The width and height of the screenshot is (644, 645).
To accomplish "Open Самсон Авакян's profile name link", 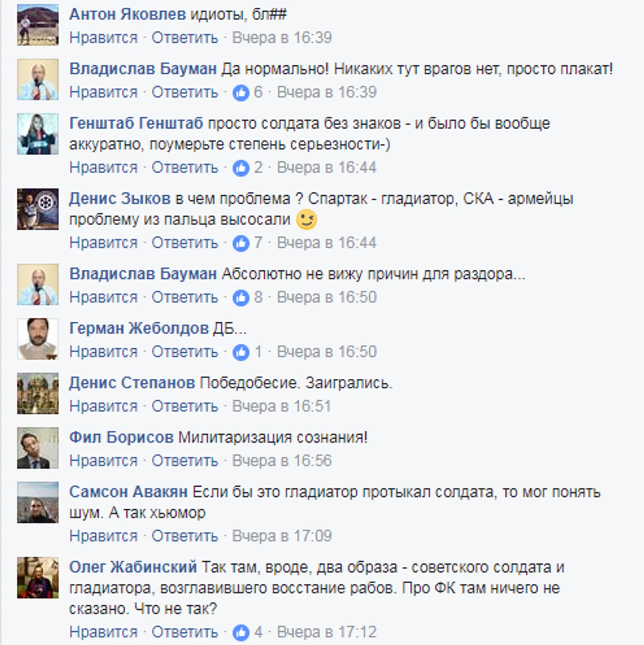I will 128,492.
